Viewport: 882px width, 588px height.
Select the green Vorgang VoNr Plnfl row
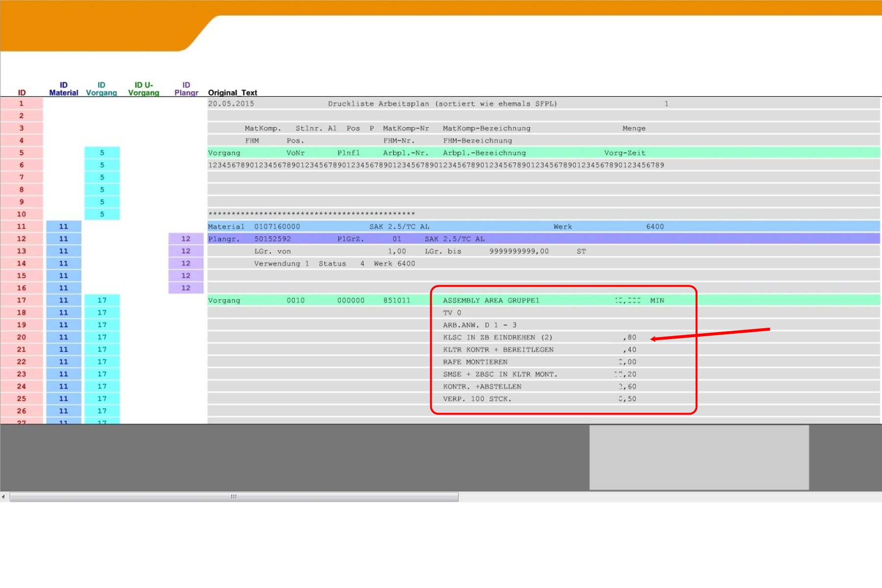click(x=543, y=152)
